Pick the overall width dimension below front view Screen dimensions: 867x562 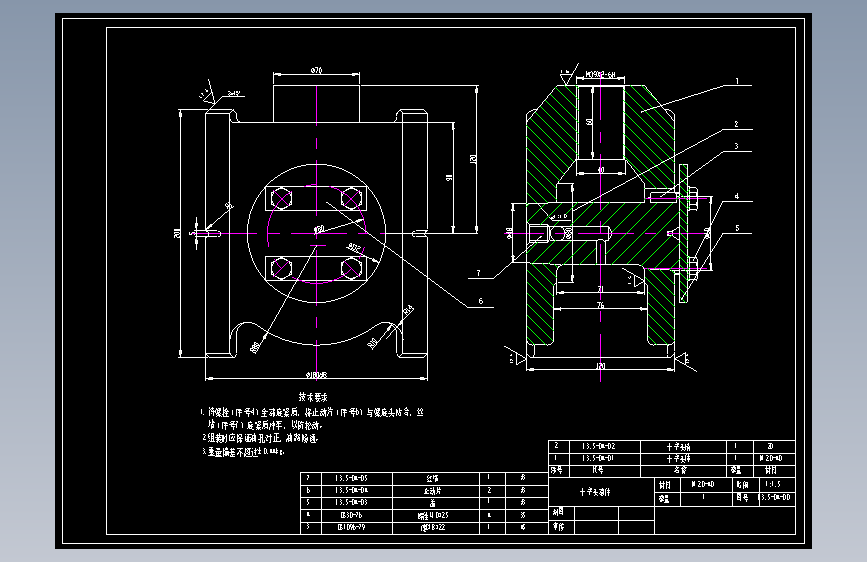click(x=316, y=374)
